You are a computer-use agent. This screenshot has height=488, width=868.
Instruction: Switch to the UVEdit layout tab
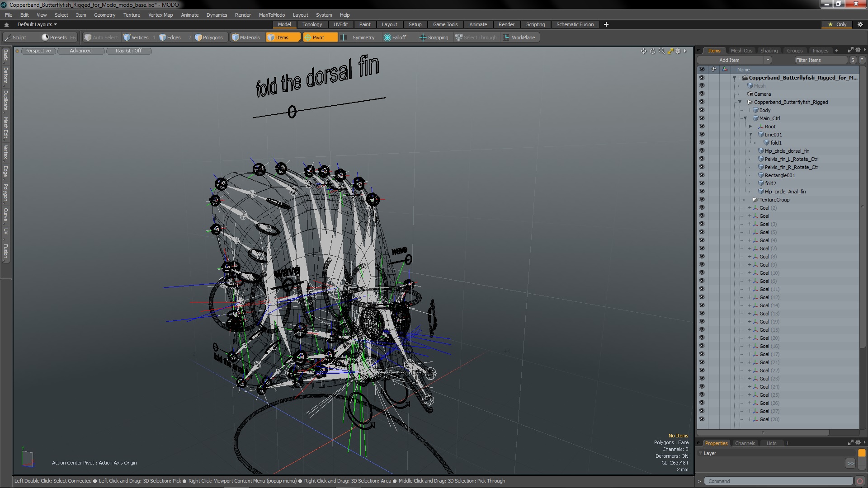tap(340, 24)
